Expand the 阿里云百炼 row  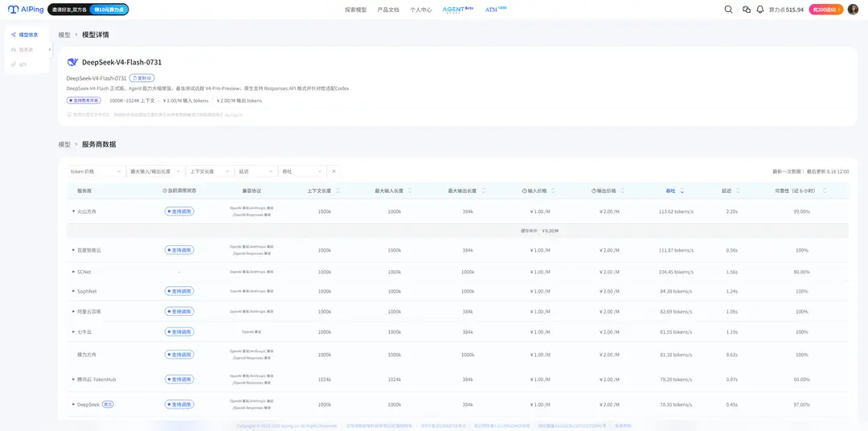click(x=73, y=311)
